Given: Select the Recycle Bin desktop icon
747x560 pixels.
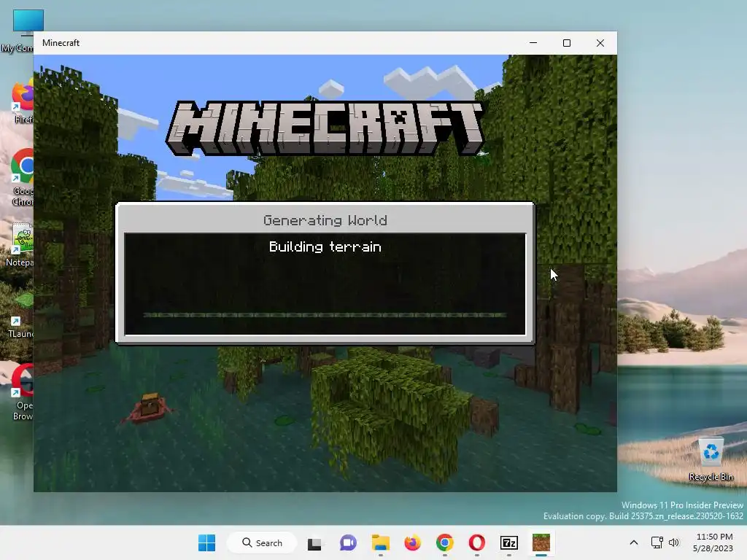Looking at the screenshot, I should [711, 459].
